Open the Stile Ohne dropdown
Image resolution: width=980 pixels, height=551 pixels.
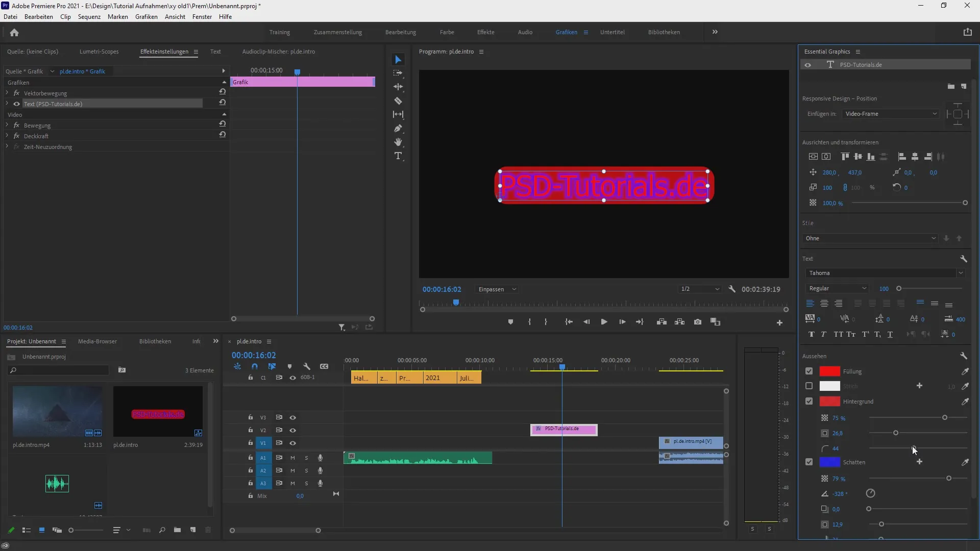pos(870,238)
